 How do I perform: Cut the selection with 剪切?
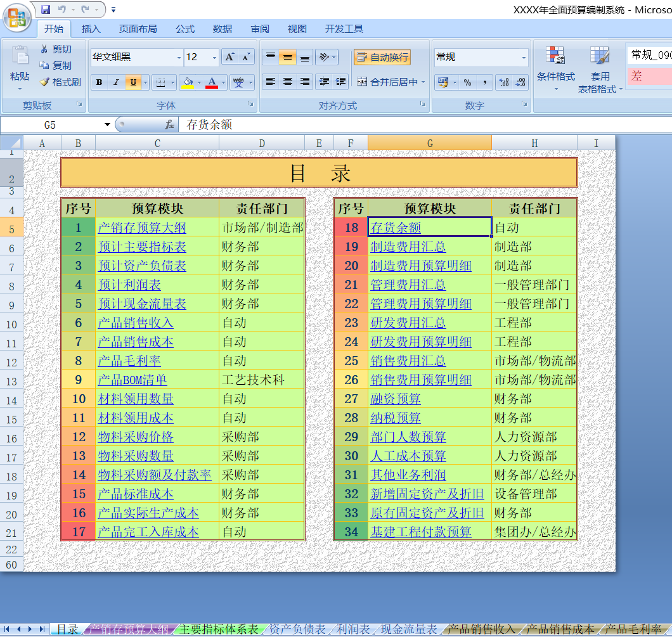pyautogui.click(x=56, y=49)
